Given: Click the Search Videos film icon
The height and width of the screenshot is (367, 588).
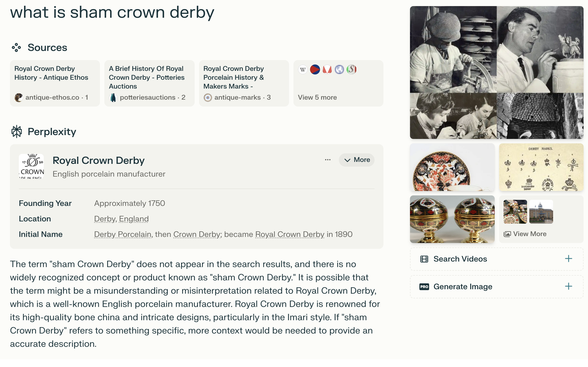Looking at the screenshot, I should pos(424,259).
